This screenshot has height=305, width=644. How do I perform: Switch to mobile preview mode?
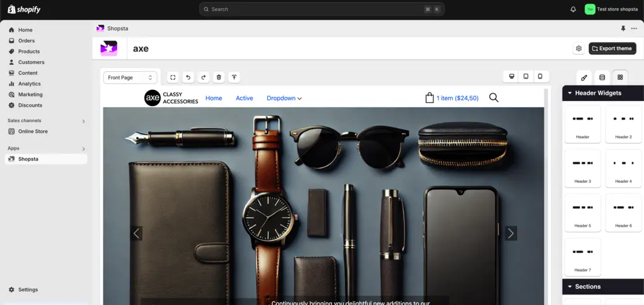tap(540, 76)
